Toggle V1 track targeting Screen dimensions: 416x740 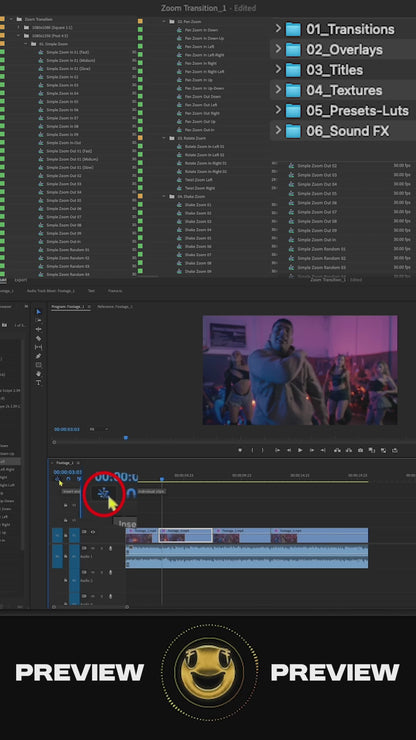(x=74, y=536)
